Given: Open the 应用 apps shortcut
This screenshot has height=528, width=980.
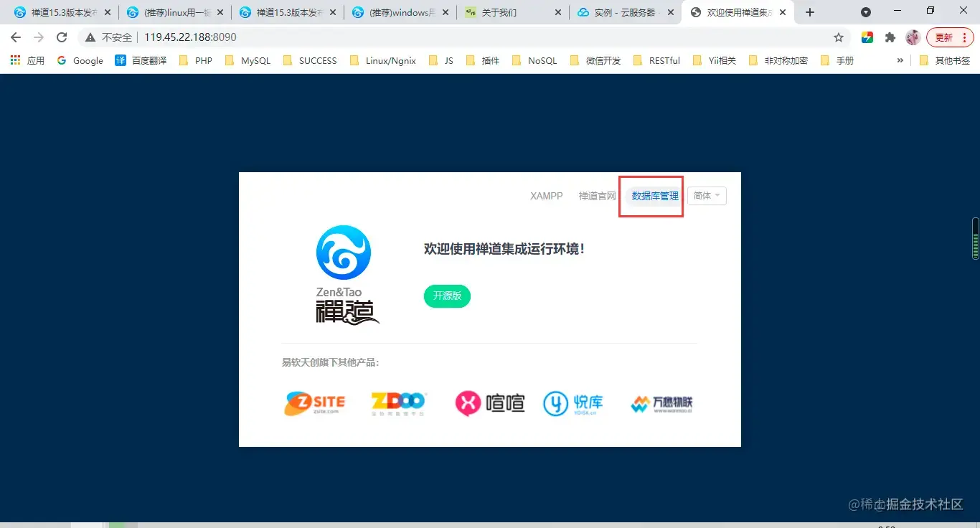Looking at the screenshot, I should pyautogui.click(x=27, y=60).
